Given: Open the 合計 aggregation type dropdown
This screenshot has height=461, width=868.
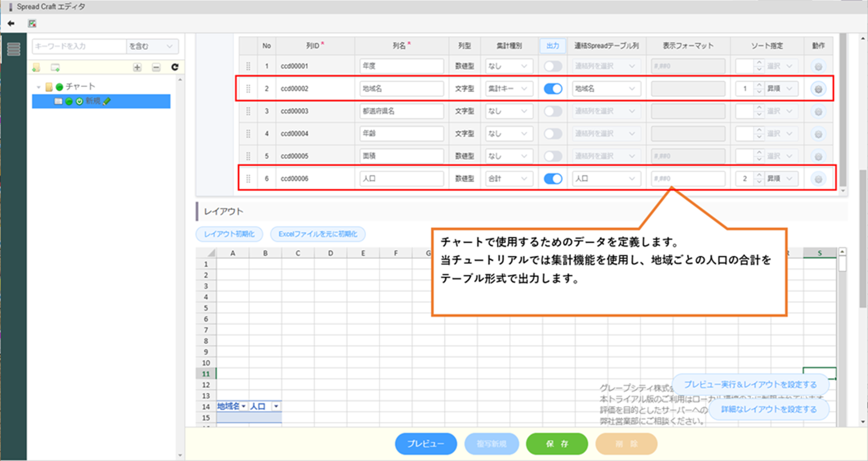Looking at the screenshot, I should click(508, 179).
